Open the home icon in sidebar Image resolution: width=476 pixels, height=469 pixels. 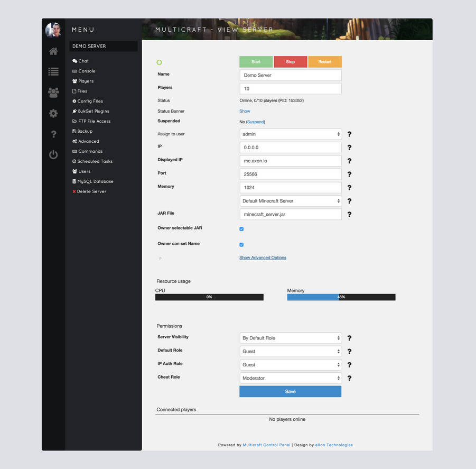[53, 51]
